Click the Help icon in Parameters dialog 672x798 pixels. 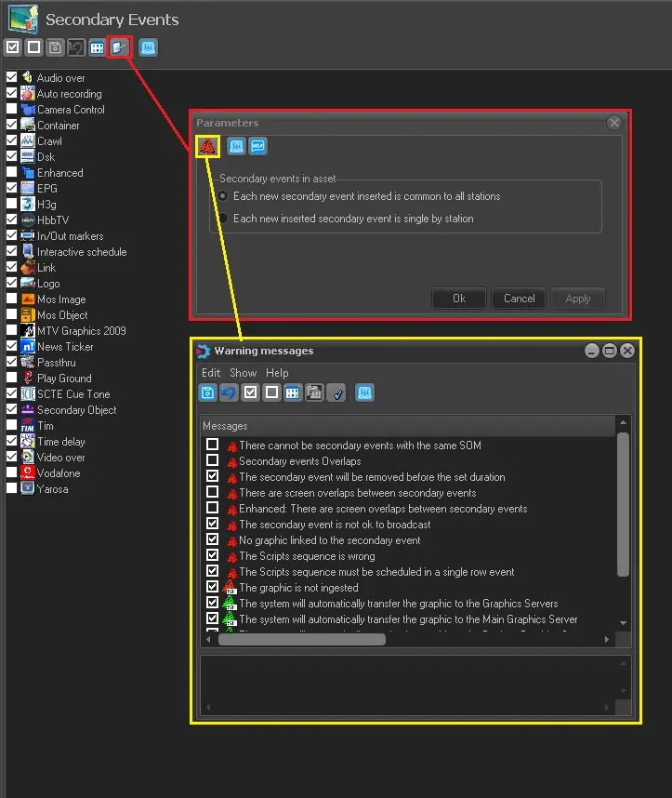(x=257, y=146)
